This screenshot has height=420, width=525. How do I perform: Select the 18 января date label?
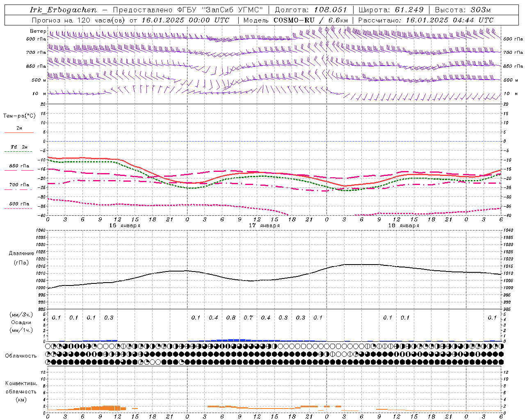(x=404, y=226)
